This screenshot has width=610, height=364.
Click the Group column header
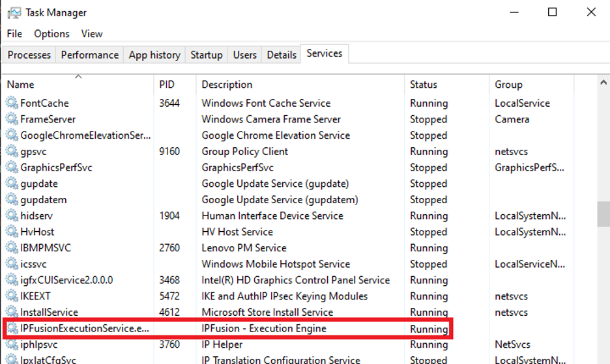pyautogui.click(x=508, y=85)
